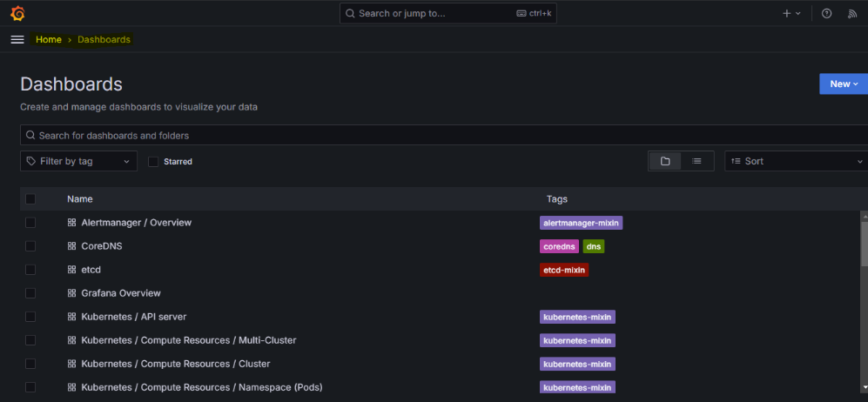Click dashboard icon beside Alertmanager / Overview

point(71,222)
